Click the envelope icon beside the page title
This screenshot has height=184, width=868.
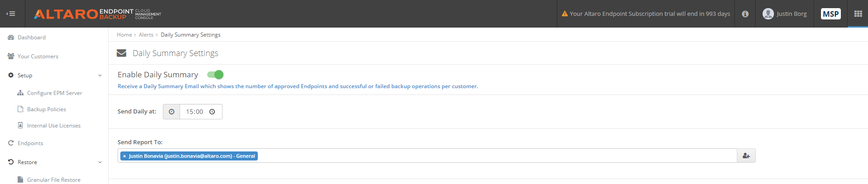coord(121,53)
